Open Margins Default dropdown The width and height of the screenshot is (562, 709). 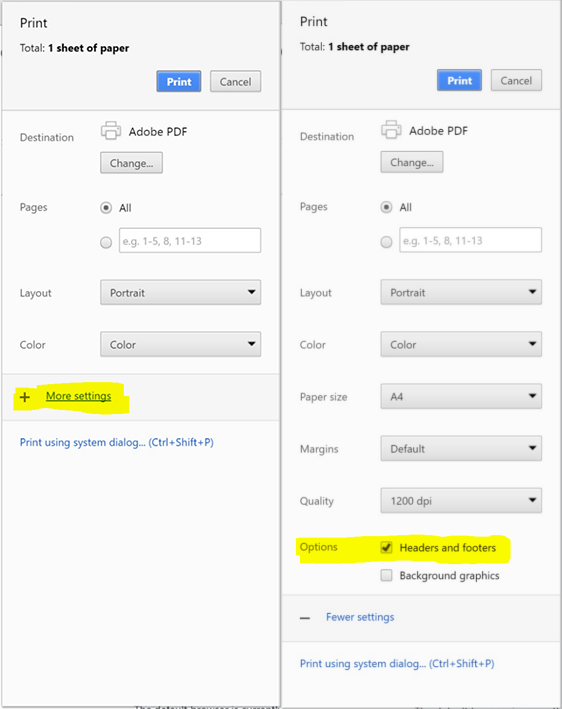(461, 449)
